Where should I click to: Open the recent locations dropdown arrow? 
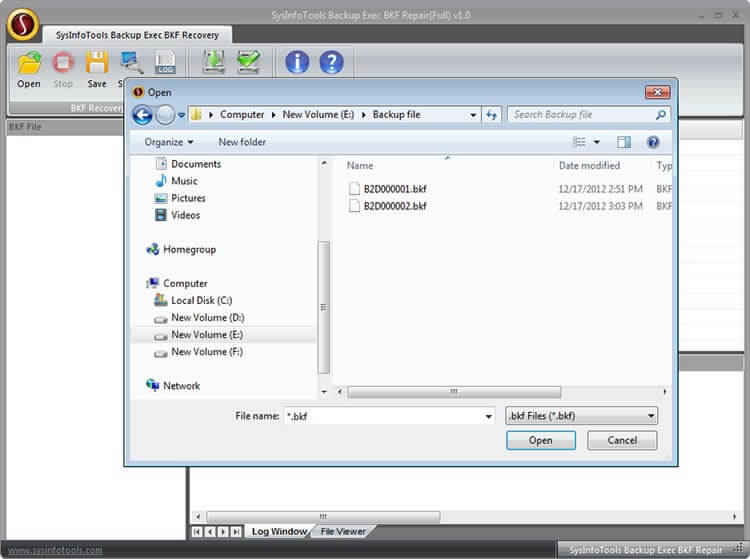click(181, 115)
